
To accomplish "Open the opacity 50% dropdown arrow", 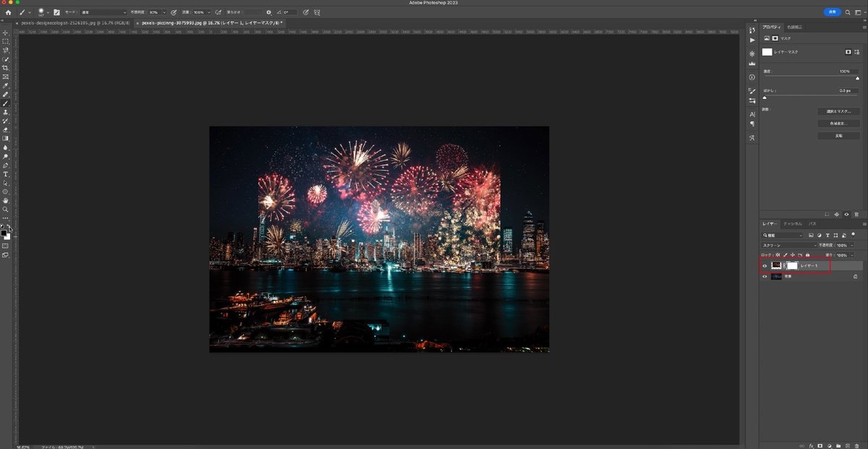I will (x=164, y=12).
